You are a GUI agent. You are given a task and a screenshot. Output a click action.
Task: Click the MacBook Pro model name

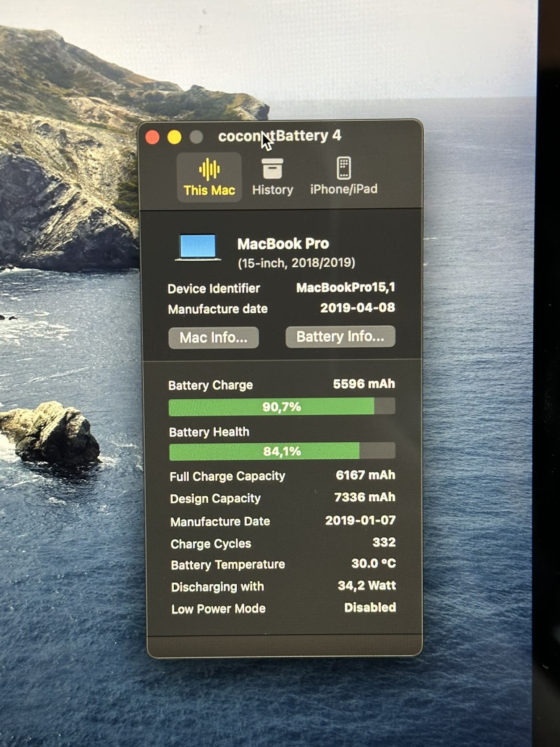pyautogui.click(x=283, y=244)
